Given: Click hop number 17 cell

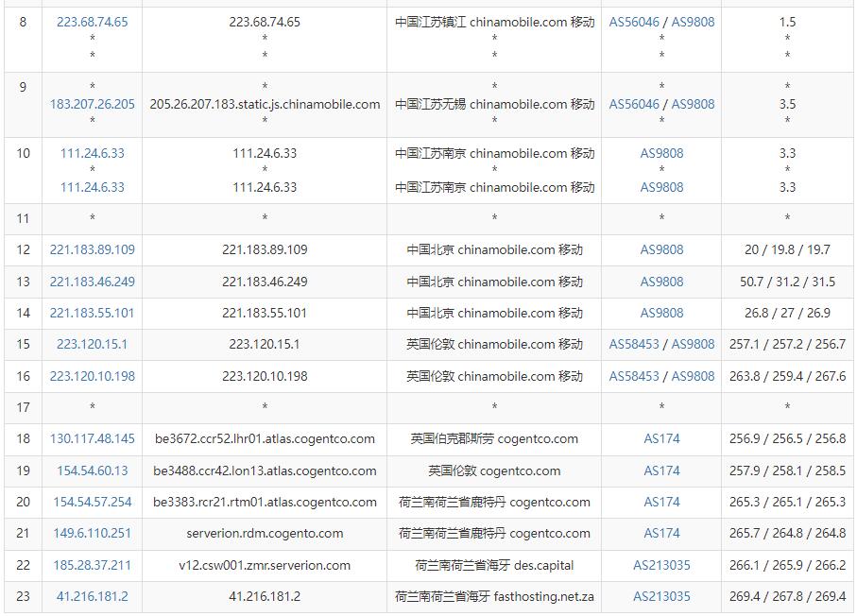Looking at the screenshot, I should coord(23,408).
